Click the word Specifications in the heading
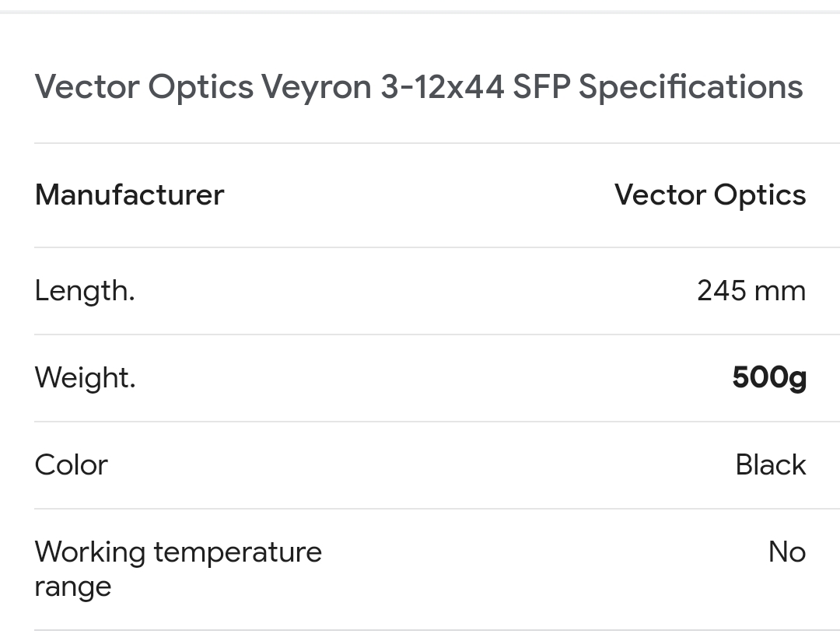840x641 pixels. pos(691,87)
